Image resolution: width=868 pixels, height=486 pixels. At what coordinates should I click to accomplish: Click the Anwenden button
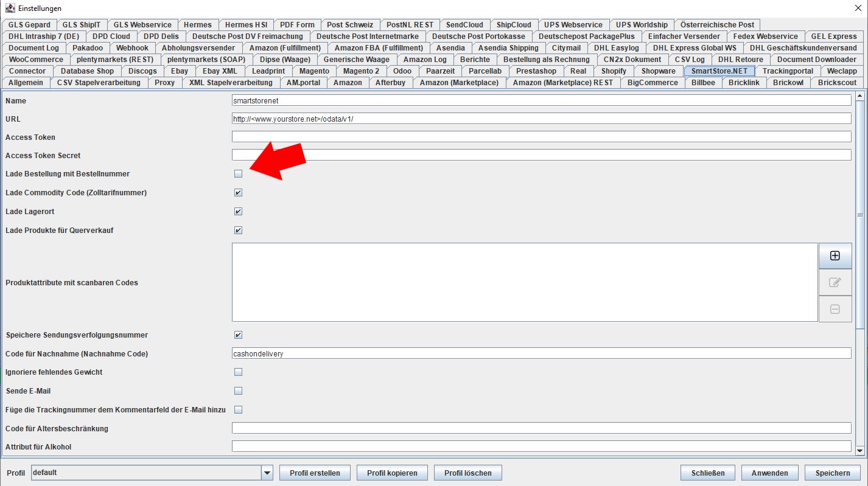pyautogui.click(x=770, y=473)
